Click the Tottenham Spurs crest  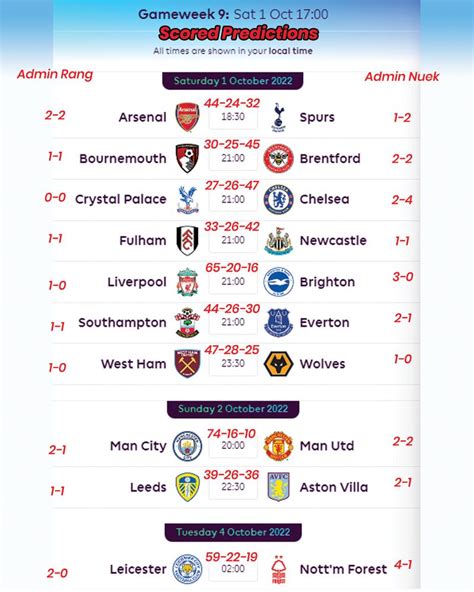(x=278, y=117)
